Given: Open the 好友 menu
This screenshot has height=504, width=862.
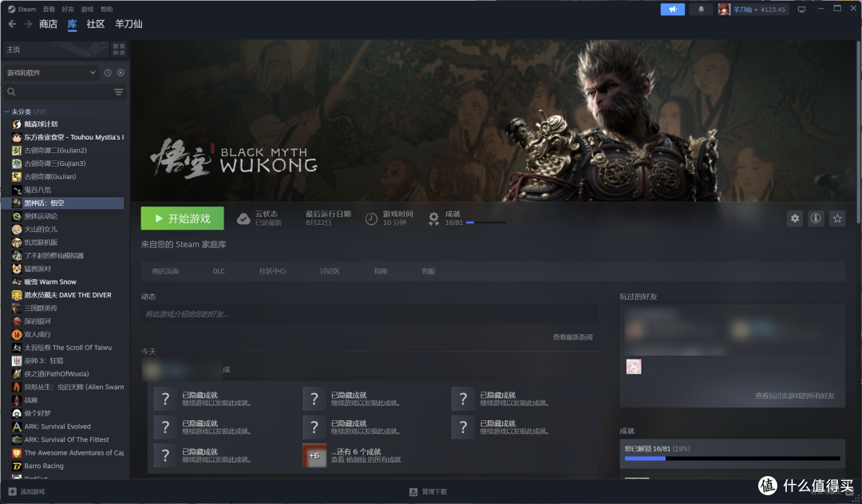Looking at the screenshot, I should coord(68,9).
